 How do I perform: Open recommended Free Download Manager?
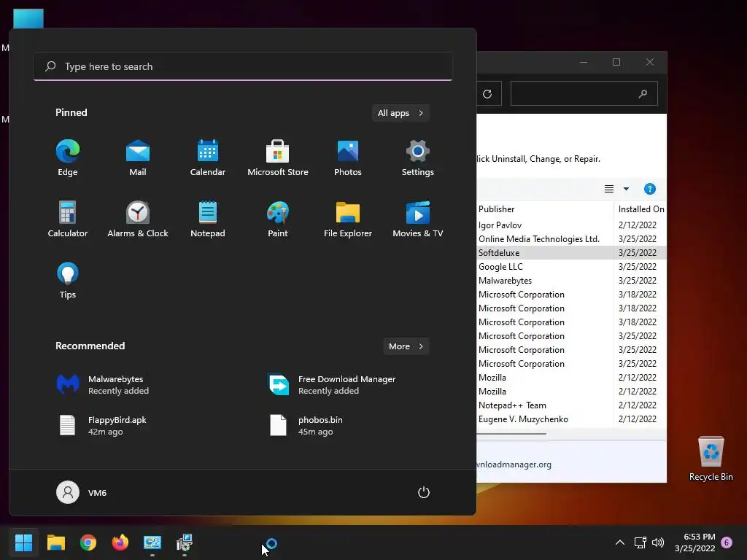click(332, 385)
